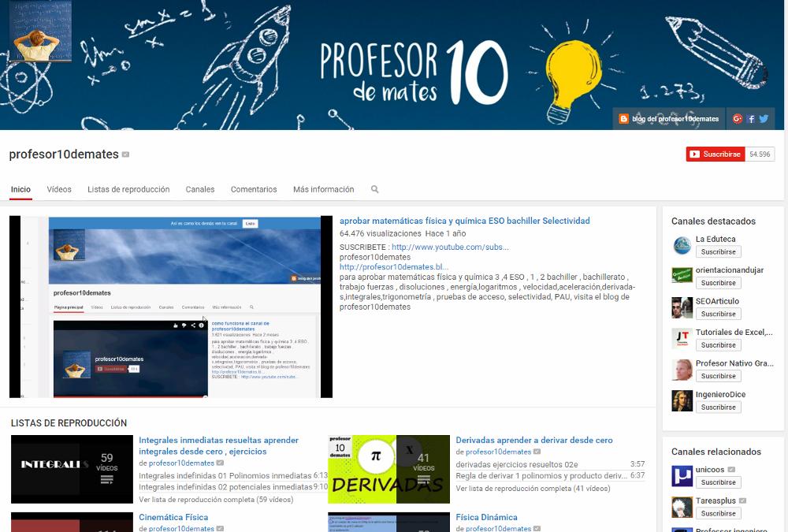Click the Tutoriales de Excel channel avatar

click(x=682, y=338)
